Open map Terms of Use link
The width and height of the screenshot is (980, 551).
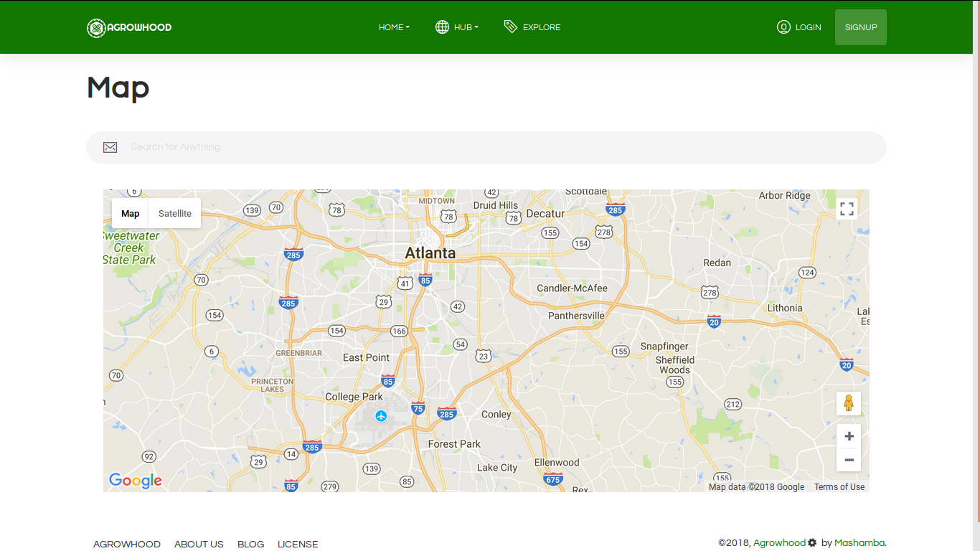(x=839, y=487)
